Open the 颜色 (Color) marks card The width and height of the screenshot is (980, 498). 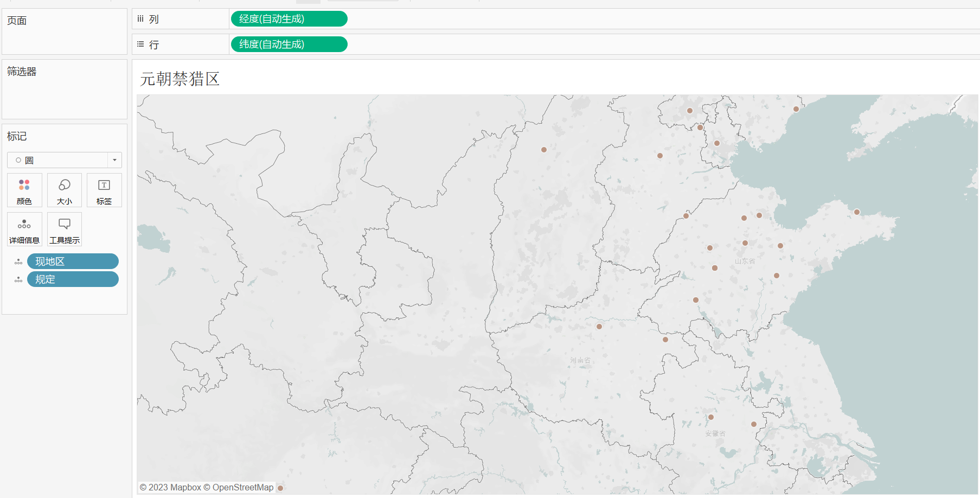tap(24, 190)
